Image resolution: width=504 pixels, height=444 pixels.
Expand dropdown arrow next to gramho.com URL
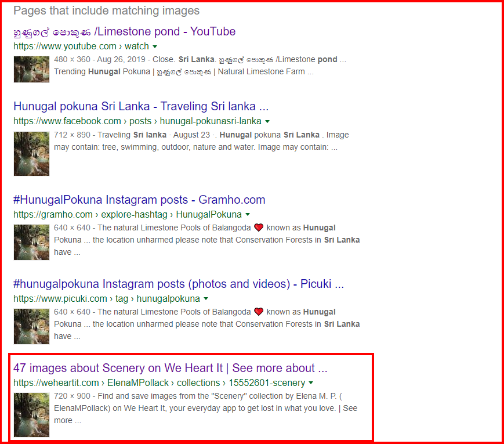tap(248, 215)
